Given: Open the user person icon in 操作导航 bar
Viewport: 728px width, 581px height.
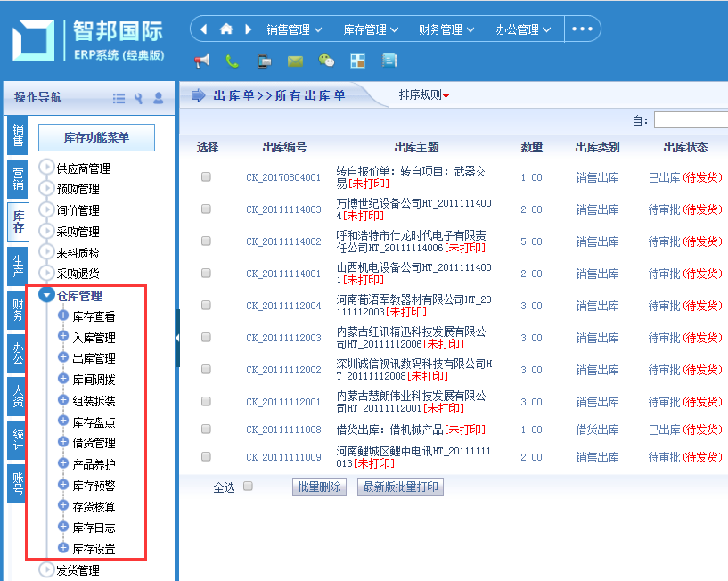Looking at the screenshot, I should (159, 97).
